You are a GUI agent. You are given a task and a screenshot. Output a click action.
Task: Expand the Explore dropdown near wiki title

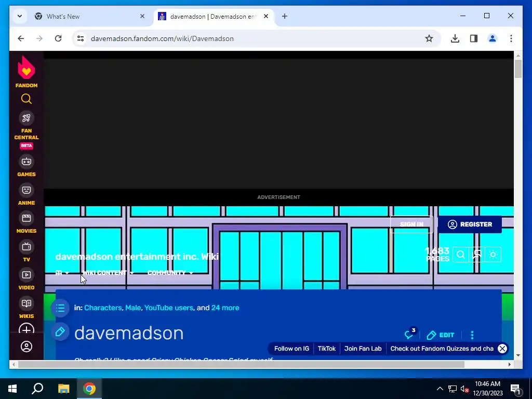tap(62, 273)
